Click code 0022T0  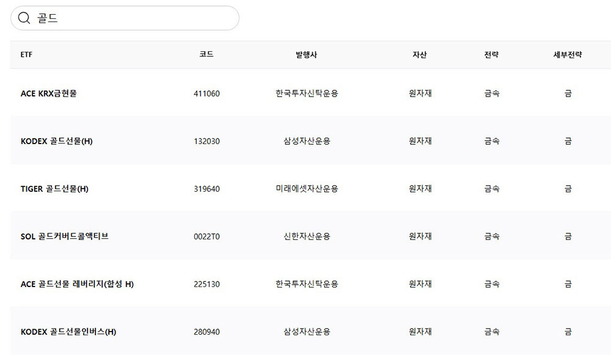pyautogui.click(x=207, y=236)
